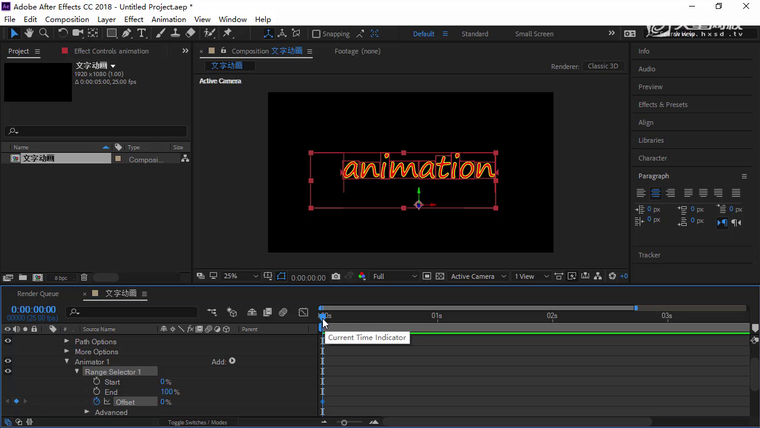This screenshot has width=760, height=428.
Task: Open the 25% magnification dropdown
Action: point(241,276)
